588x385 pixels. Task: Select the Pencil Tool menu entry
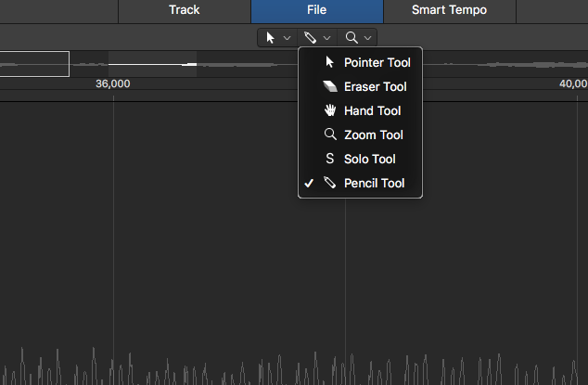pos(374,184)
